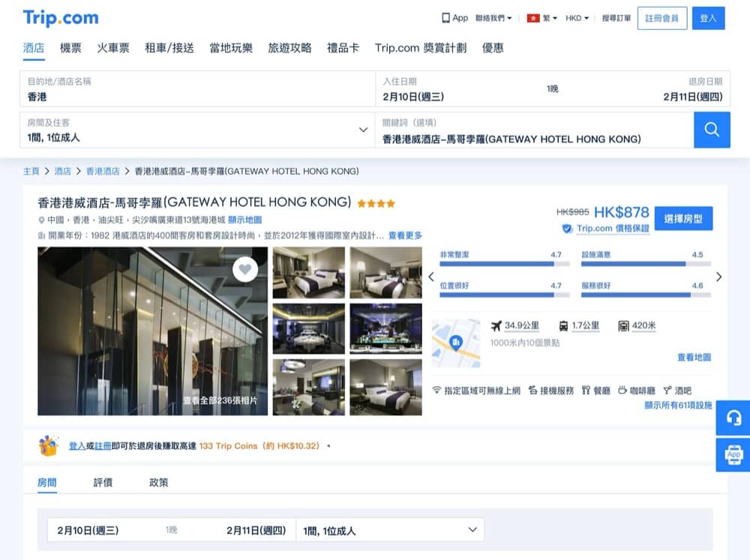Screen dimensions: 750x560
Task: Click the 註冊 link in coins banner
Action: point(103,446)
